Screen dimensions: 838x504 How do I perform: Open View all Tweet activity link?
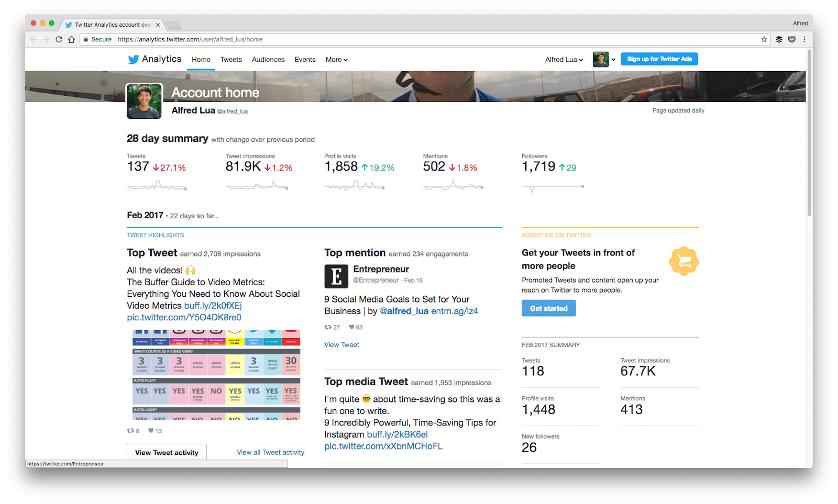tap(270, 452)
